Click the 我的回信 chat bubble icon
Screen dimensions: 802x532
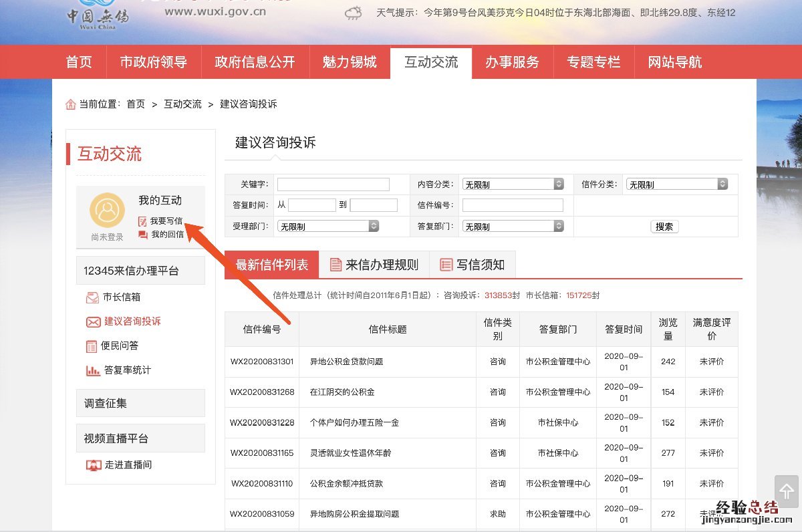coord(142,235)
